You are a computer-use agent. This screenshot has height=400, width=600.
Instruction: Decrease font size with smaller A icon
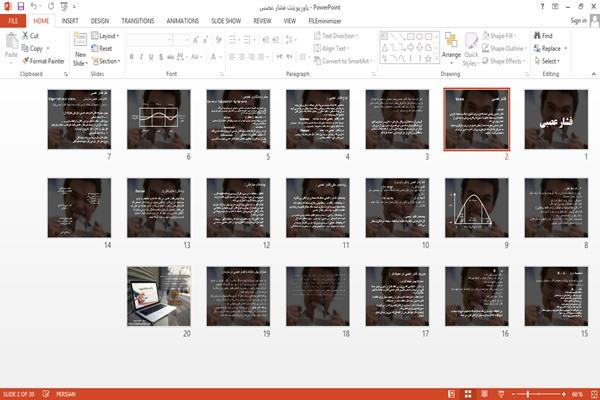click(x=205, y=40)
